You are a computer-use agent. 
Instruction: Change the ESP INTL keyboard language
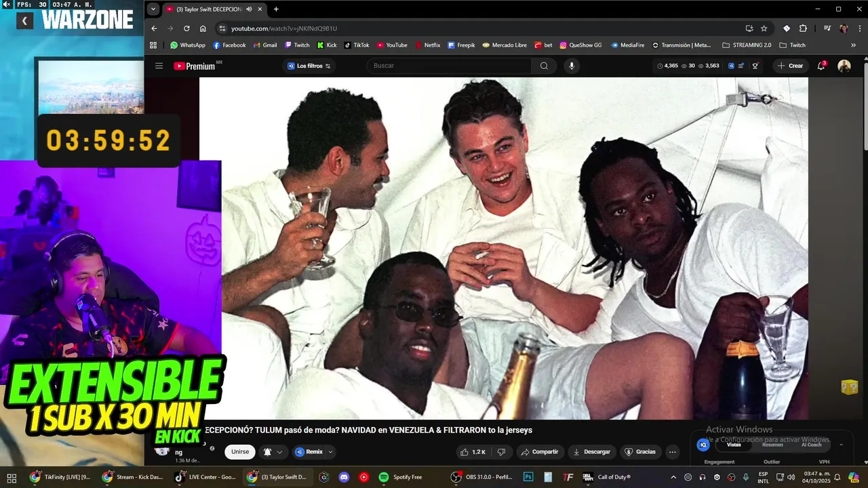point(764,477)
